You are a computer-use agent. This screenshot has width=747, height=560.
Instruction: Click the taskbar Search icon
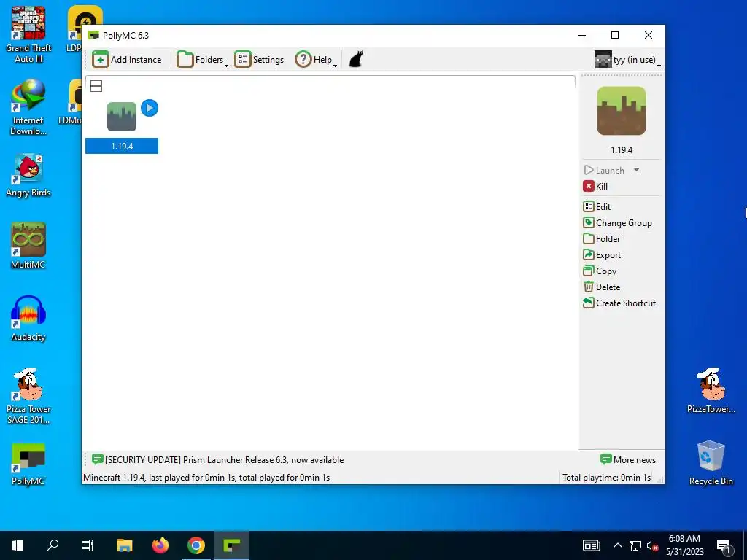point(53,545)
